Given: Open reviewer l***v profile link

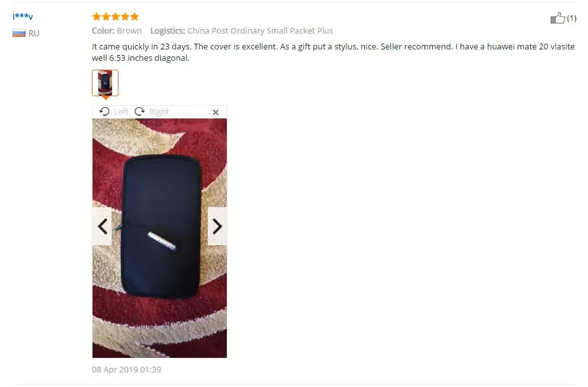Looking at the screenshot, I should 23,16.
